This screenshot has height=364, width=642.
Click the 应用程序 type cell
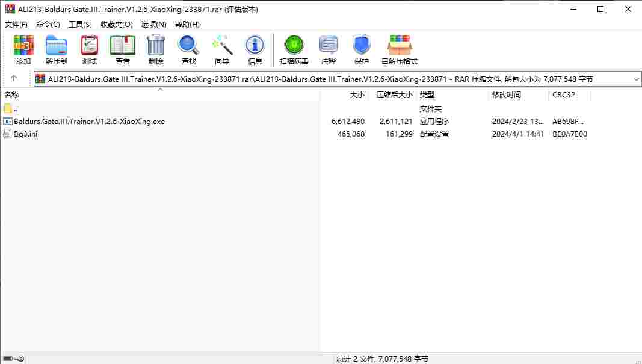(434, 122)
